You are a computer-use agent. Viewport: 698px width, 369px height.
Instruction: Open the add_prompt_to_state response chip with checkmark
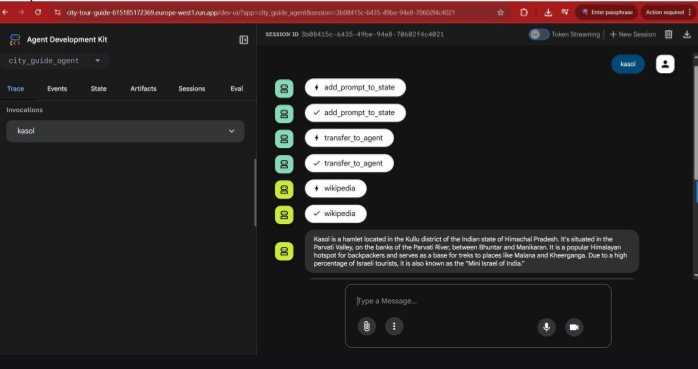355,113
